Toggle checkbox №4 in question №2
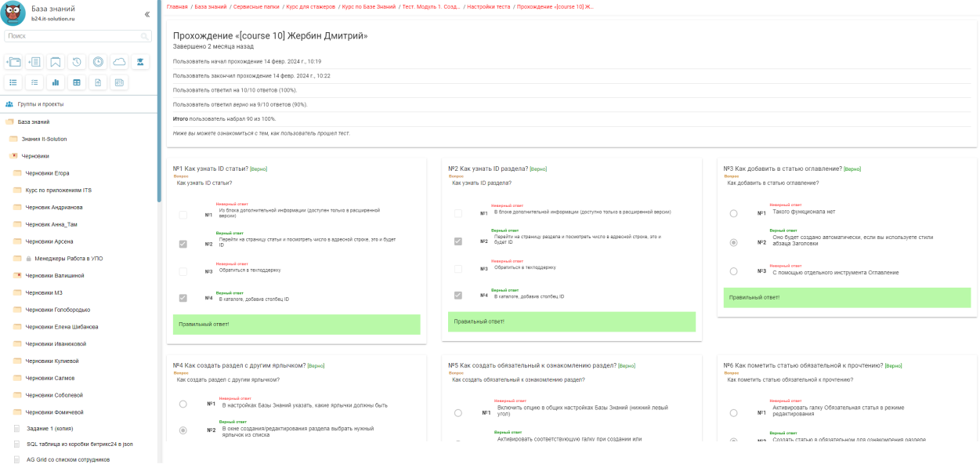Screen dimensions: 980x468 click(x=458, y=296)
